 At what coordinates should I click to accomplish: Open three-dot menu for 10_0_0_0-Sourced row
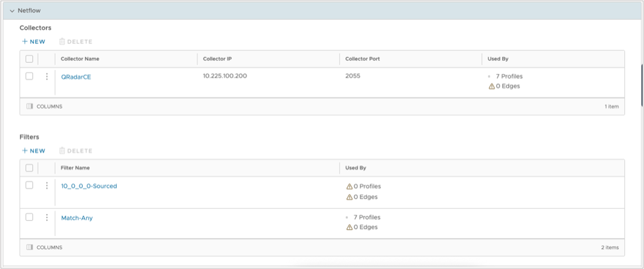(x=46, y=186)
